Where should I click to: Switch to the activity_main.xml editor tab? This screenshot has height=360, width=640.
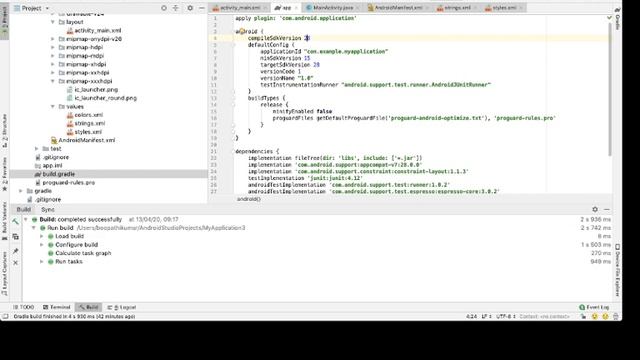click(239, 8)
